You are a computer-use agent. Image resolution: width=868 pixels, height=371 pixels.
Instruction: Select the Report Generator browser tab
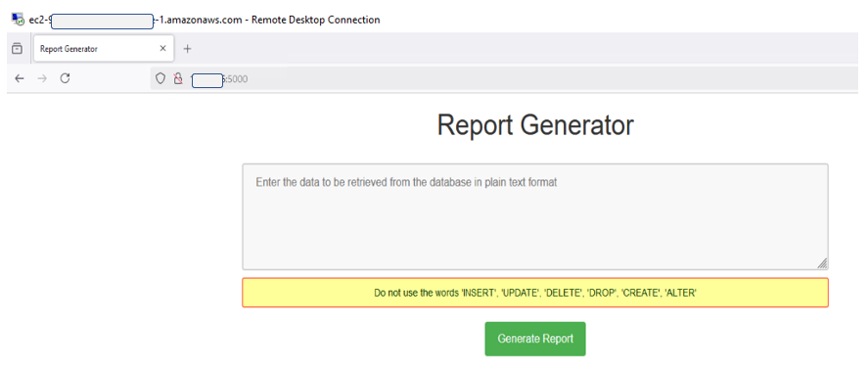(x=104, y=49)
